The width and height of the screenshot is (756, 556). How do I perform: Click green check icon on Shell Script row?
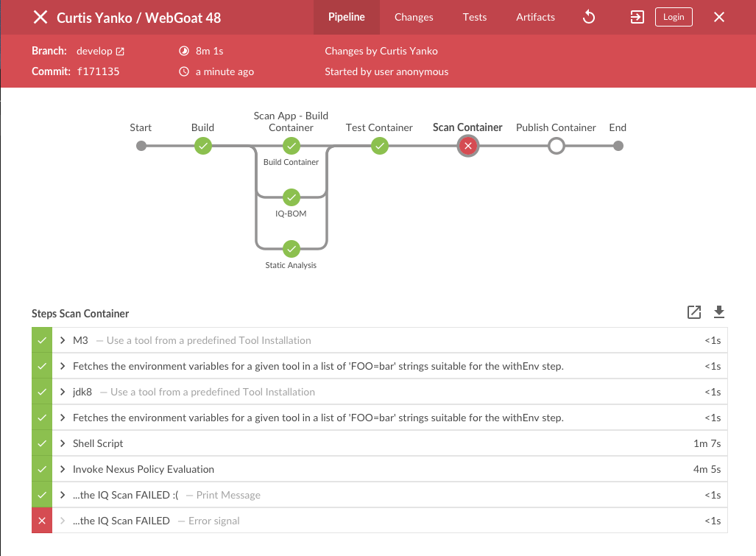tap(42, 443)
